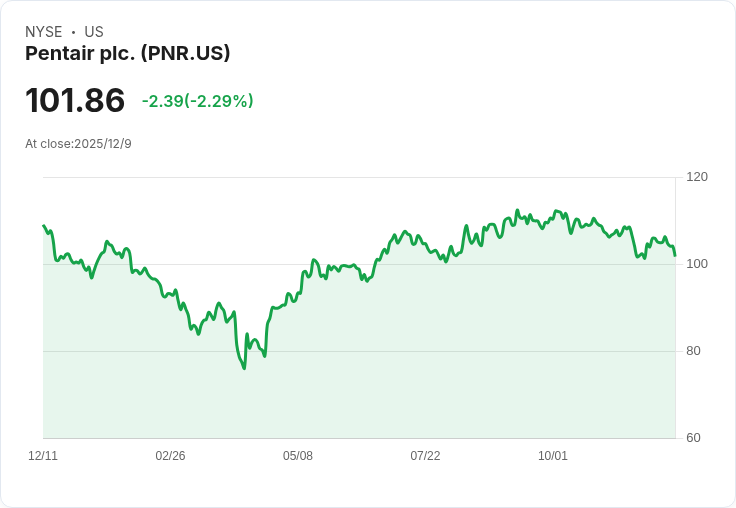Image resolution: width=736 pixels, height=508 pixels.
Task: Select the 05/08 date axis label
Action: pyautogui.click(x=298, y=455)
